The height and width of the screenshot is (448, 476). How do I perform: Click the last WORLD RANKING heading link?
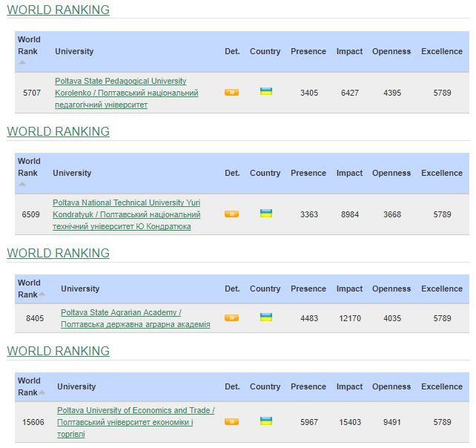tap(58, 351)
